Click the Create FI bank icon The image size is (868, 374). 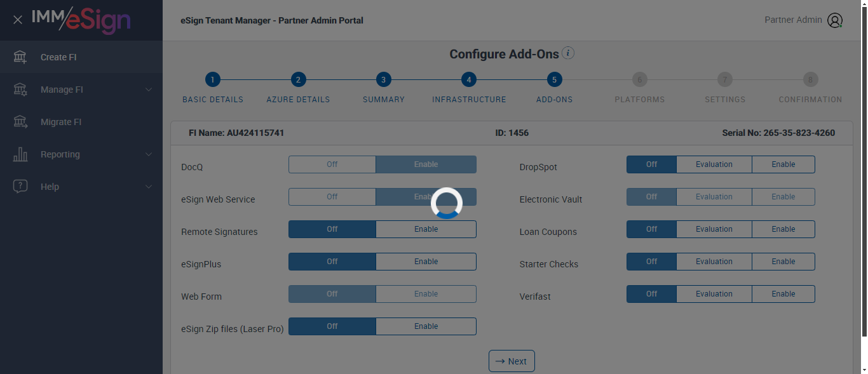[20, 57]
